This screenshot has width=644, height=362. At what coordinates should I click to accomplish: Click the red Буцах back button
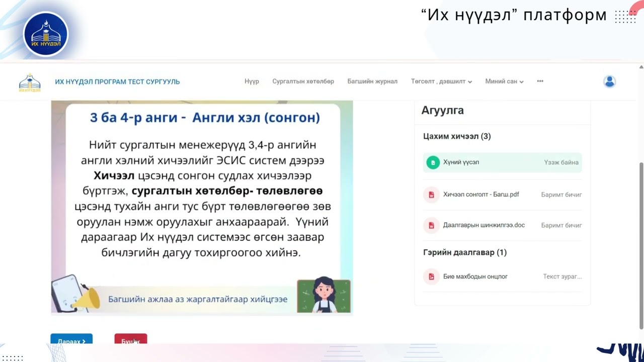point(131,339)
